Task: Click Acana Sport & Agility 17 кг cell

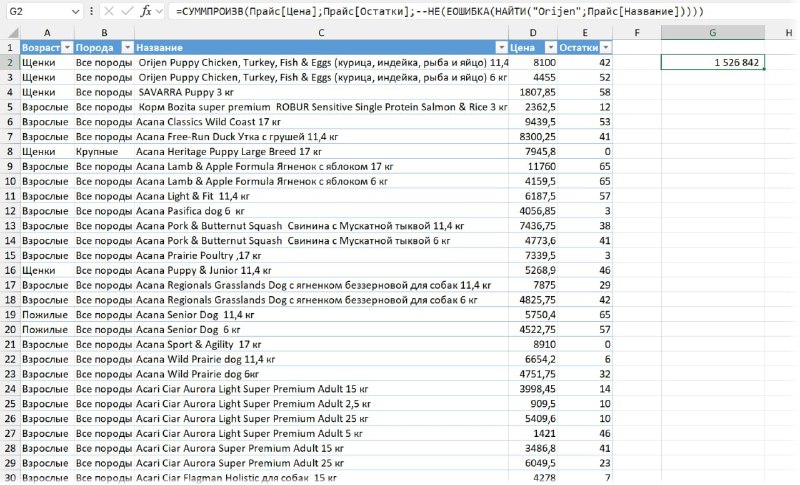Action: [321, 344]
